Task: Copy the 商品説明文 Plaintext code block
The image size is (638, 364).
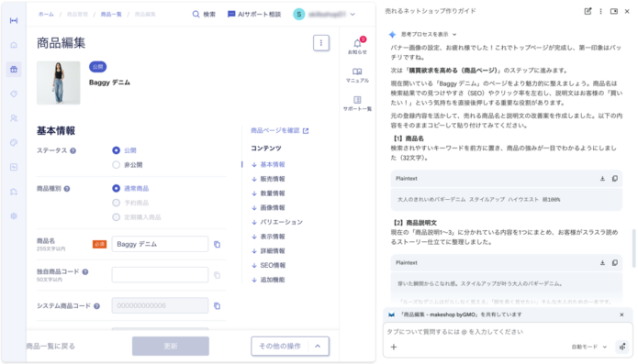Action: (x=615, y=263)
